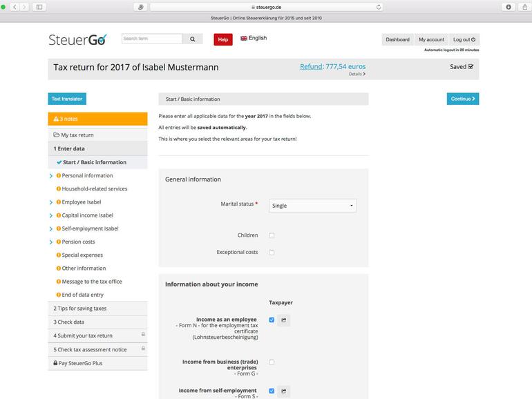Open 4 Submit your tax return
The height and width of the screenshot is (399, 532).
coord(97,335)
